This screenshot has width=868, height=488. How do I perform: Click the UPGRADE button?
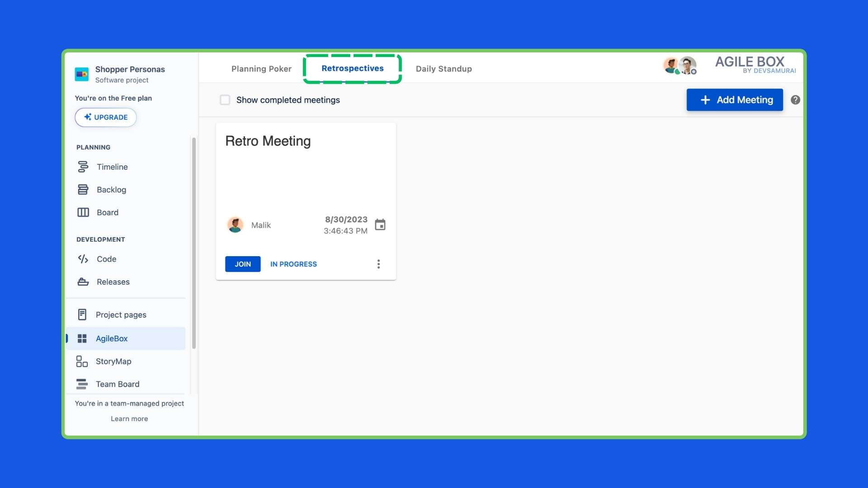pos(105,117)
